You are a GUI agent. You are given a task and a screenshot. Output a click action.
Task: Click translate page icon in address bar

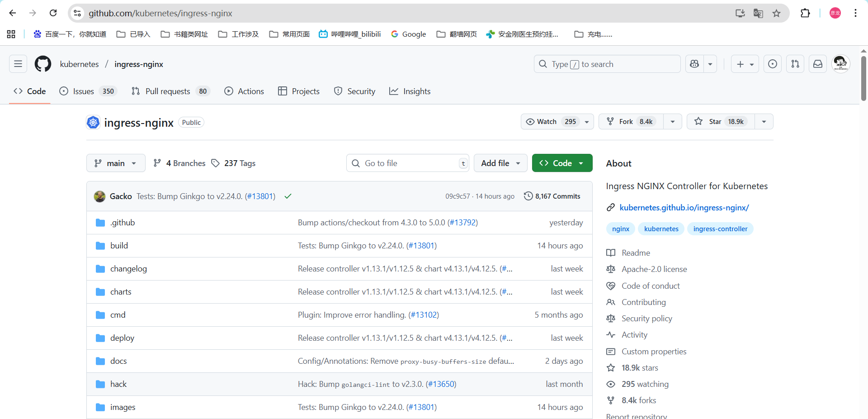pos(758,13)
